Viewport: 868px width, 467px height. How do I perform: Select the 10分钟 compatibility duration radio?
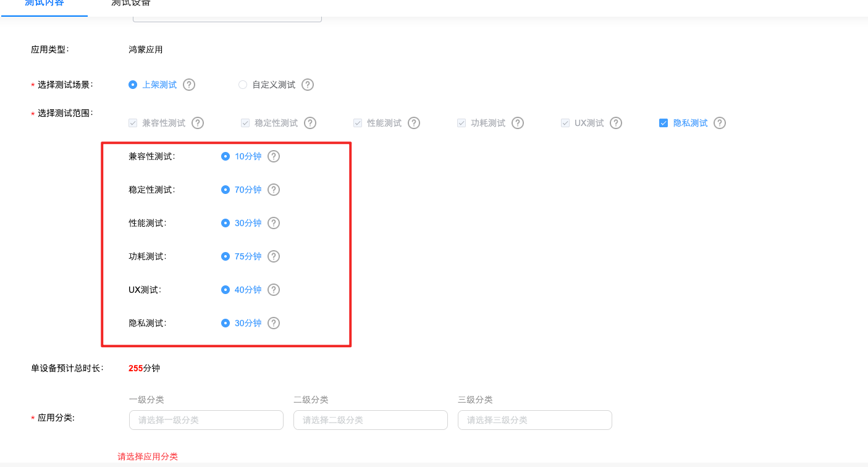(x=225, y=156)
